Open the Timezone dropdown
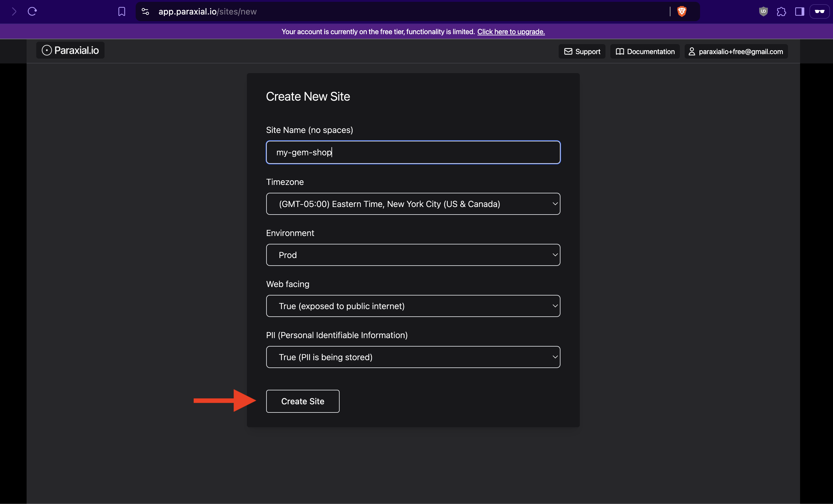 click(x=413, y=204)
